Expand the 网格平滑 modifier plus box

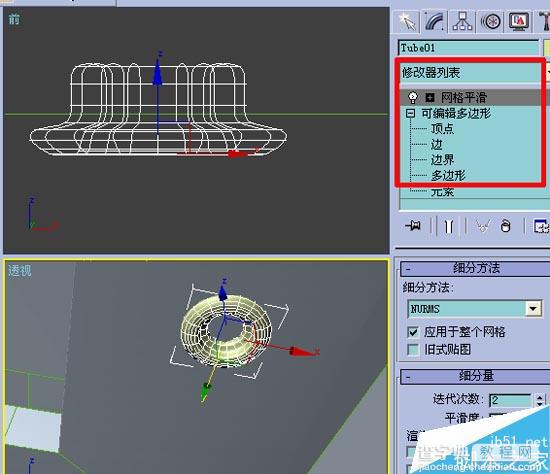point(429,98)
